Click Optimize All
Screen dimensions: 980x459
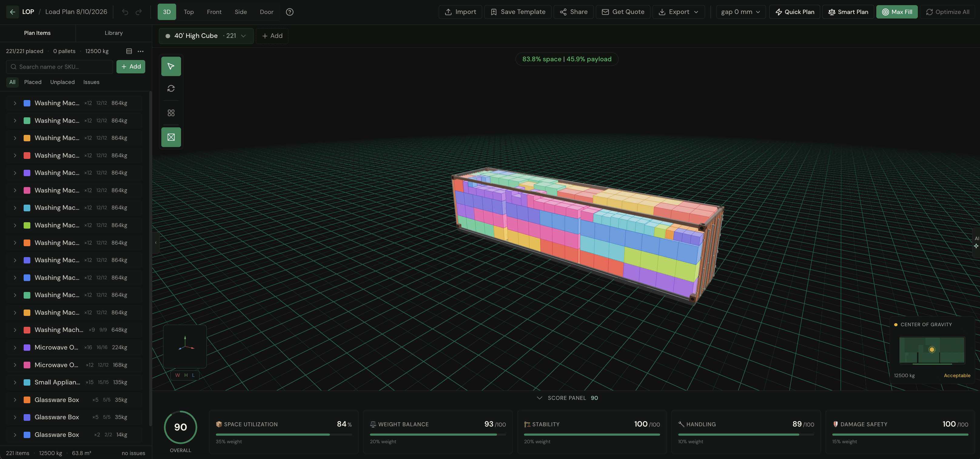coord(947,12)
